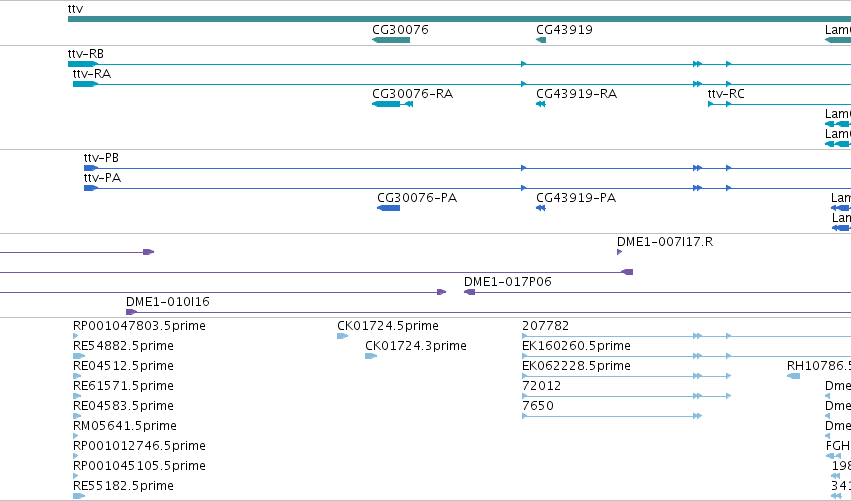851x501 pixels.
Task: Click the CG30076 gene arrow glyph
Action: [x=391, y=40]
